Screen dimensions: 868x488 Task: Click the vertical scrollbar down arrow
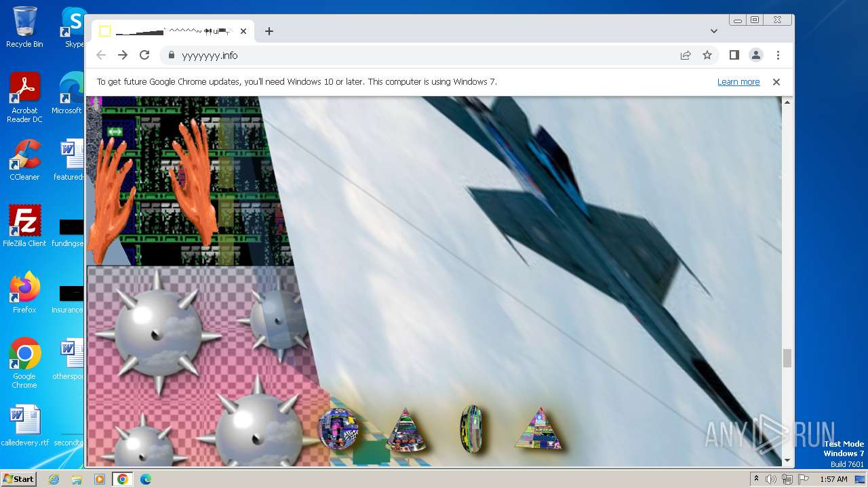(x=787, y=460)
